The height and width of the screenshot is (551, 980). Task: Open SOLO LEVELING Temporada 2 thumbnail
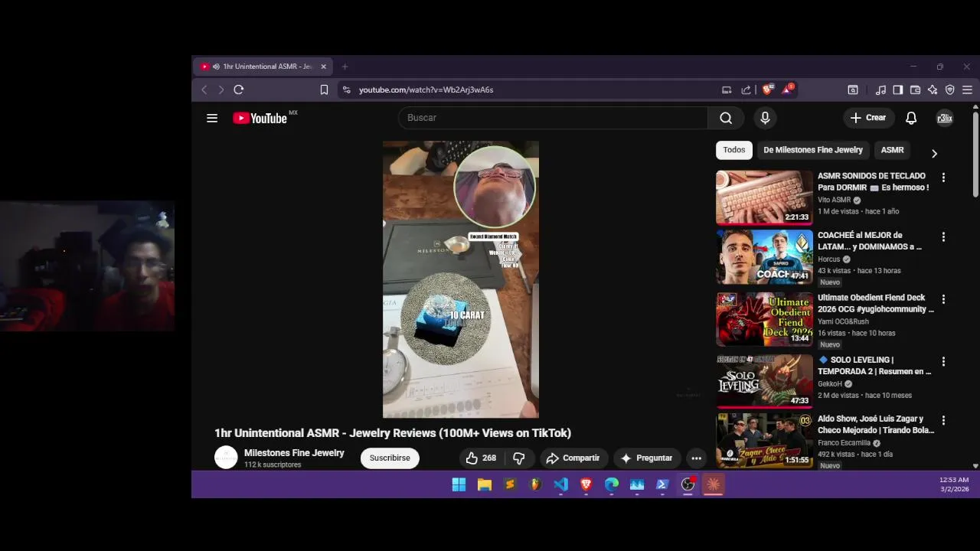(x=764, y=381)
